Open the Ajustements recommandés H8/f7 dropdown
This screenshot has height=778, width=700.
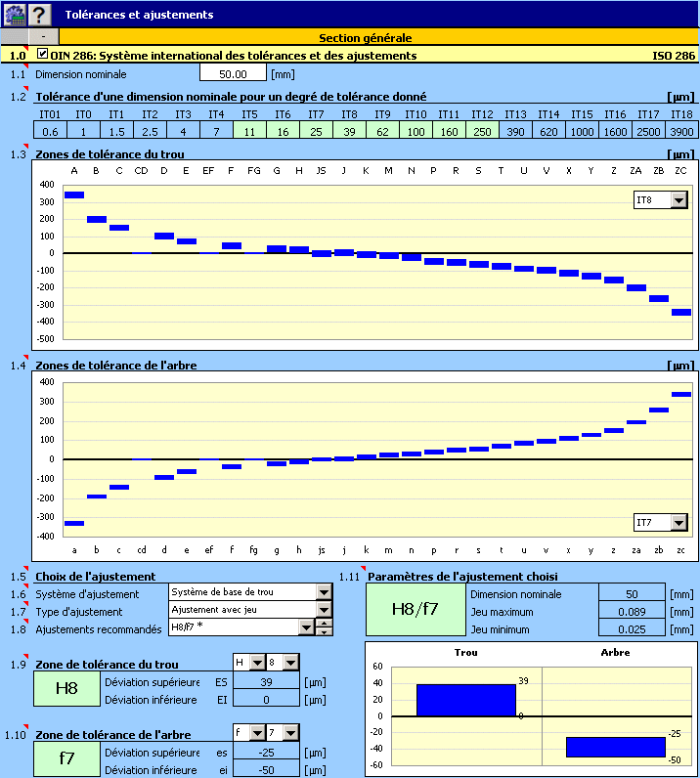tap(306, 627)
